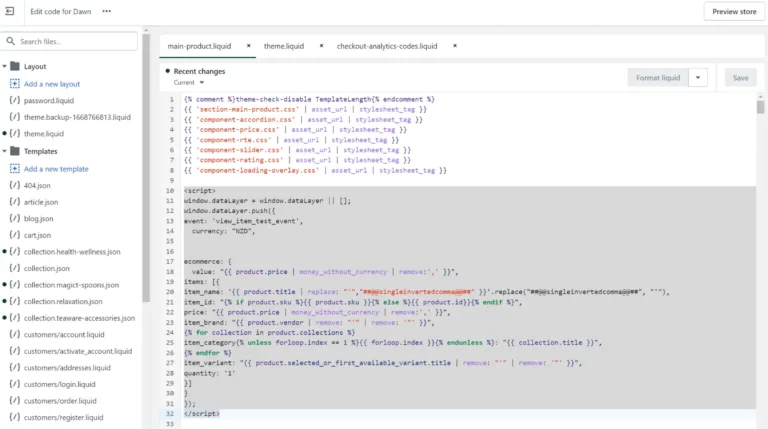
Task: Open collection.magict-spoons.json file
Action: point(72,285)
